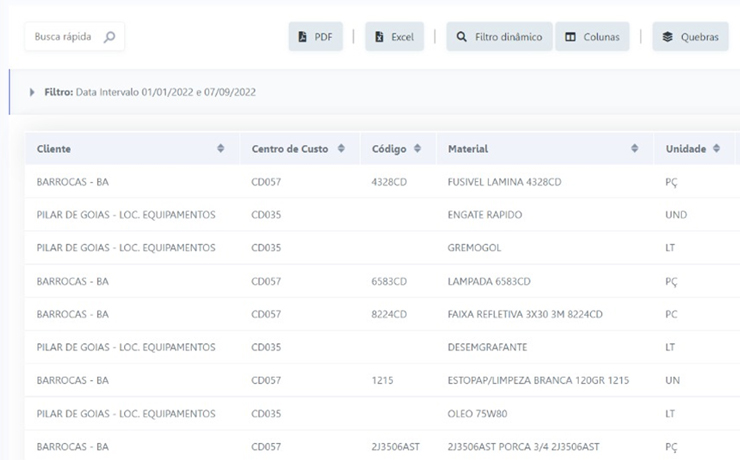Click the Quebras layers icon
Screen dimensions: 740x460
pos(667,37)
